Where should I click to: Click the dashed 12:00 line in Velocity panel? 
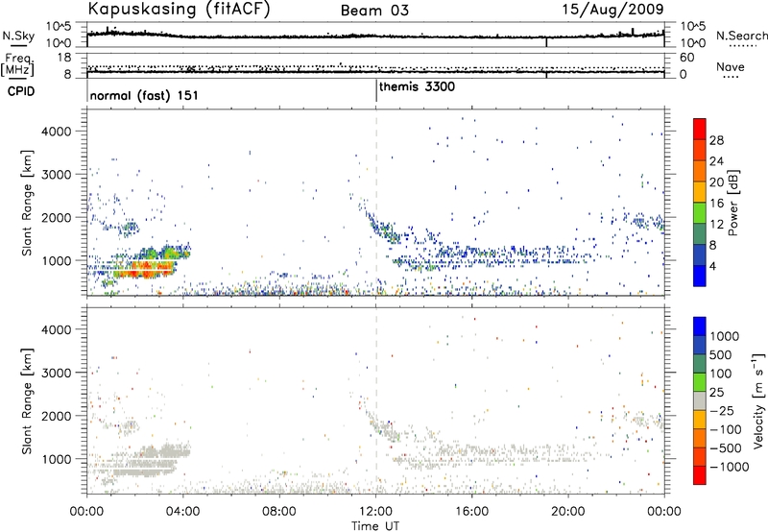click(x=376, y=400)
